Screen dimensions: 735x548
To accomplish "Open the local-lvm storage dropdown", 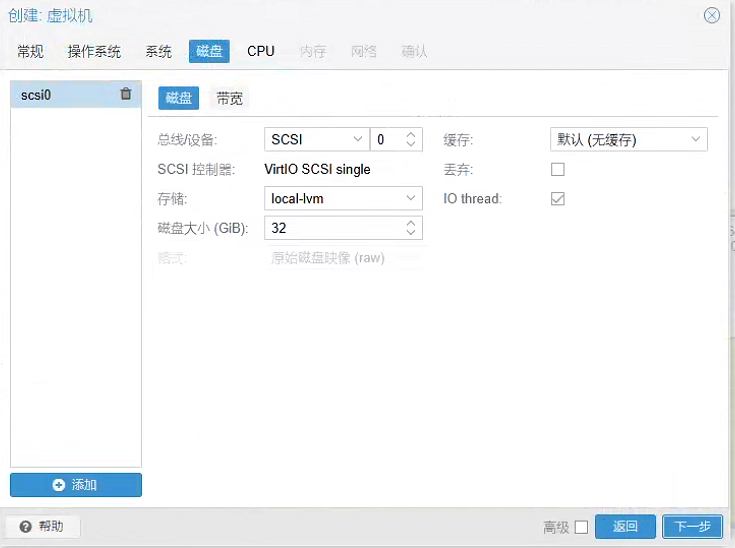I will pos(411,198).
